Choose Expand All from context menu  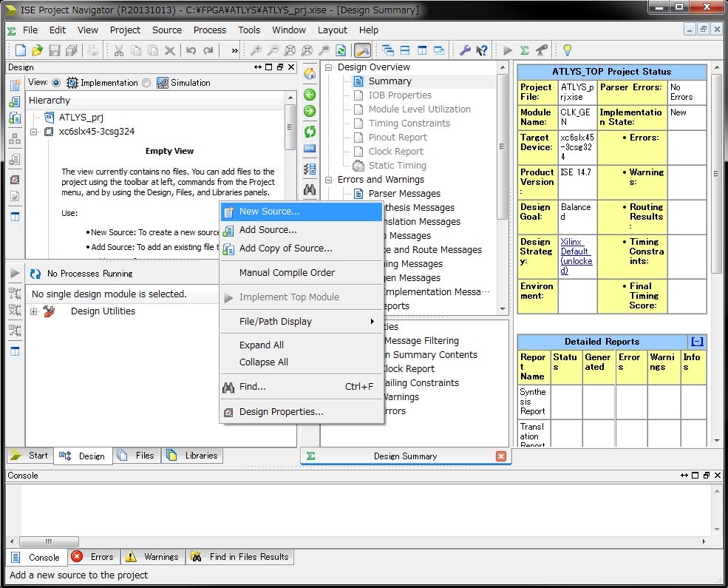coord(302,345)
